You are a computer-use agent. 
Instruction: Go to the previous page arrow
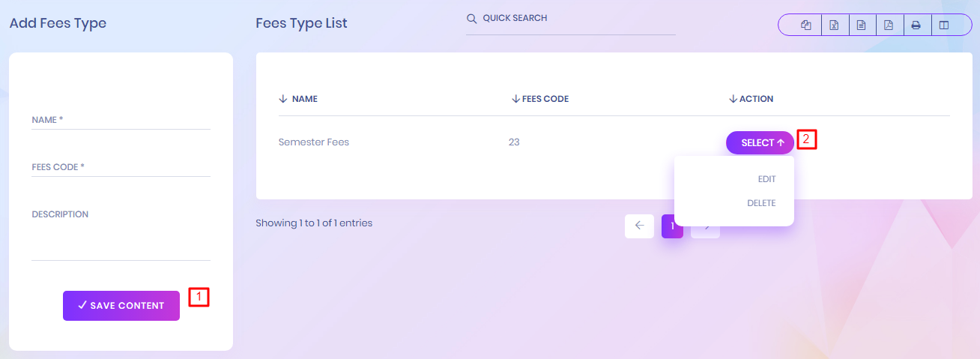639,226
